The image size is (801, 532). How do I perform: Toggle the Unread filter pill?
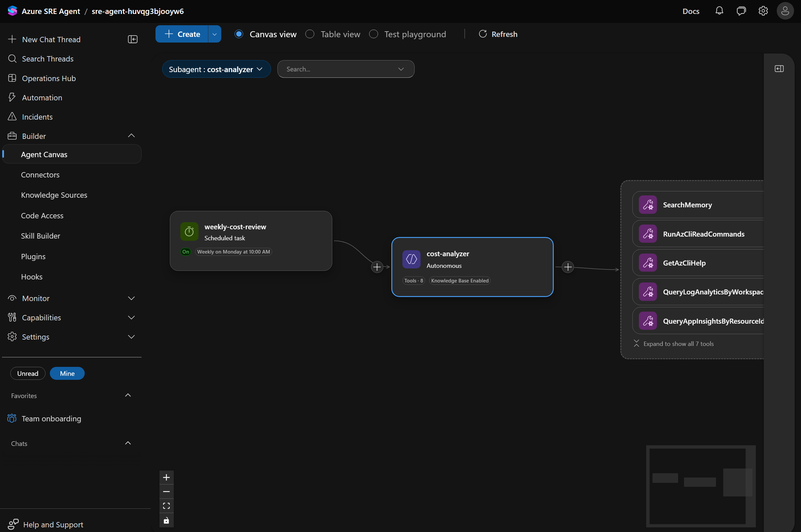coord(28,373)
